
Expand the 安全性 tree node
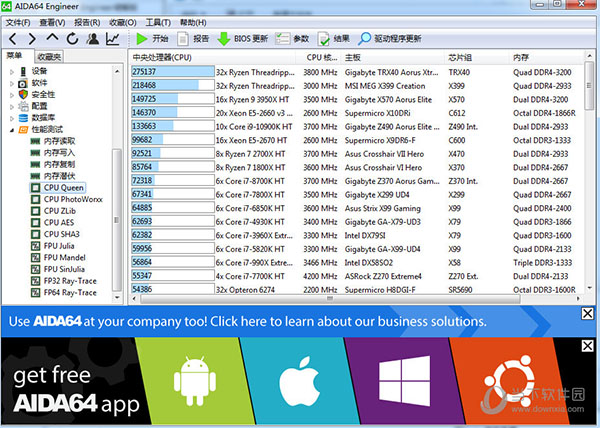click(x=12, y=95)
